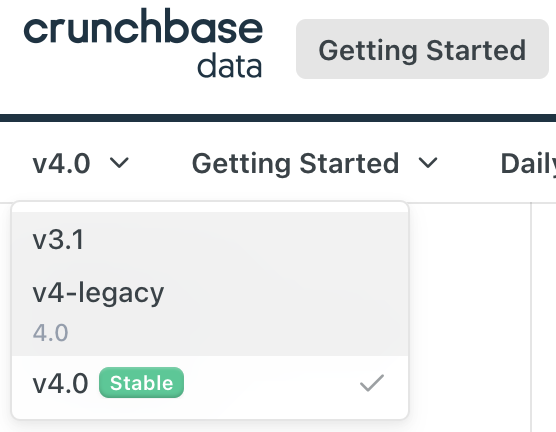Open the partially visible Daily nav item
Image resolution: width=556 pixels, height=432 pixels.
pos(528,164)
